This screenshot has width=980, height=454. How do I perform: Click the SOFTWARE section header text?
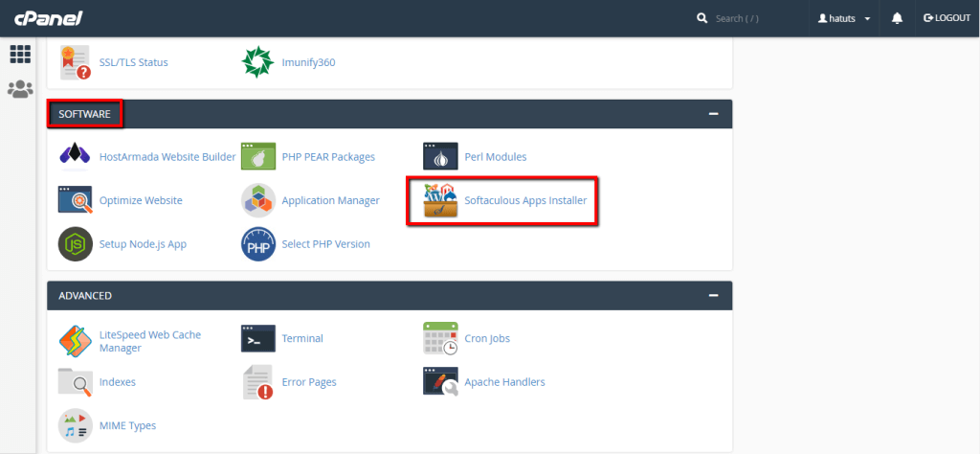pos(84,114)
